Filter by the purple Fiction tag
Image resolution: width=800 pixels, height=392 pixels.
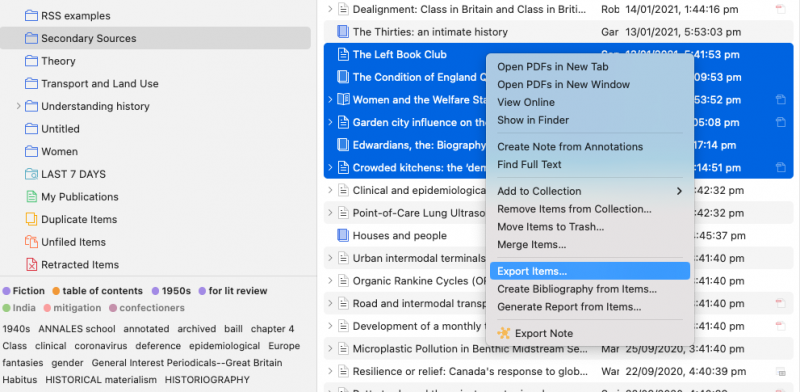pos(24,291)
